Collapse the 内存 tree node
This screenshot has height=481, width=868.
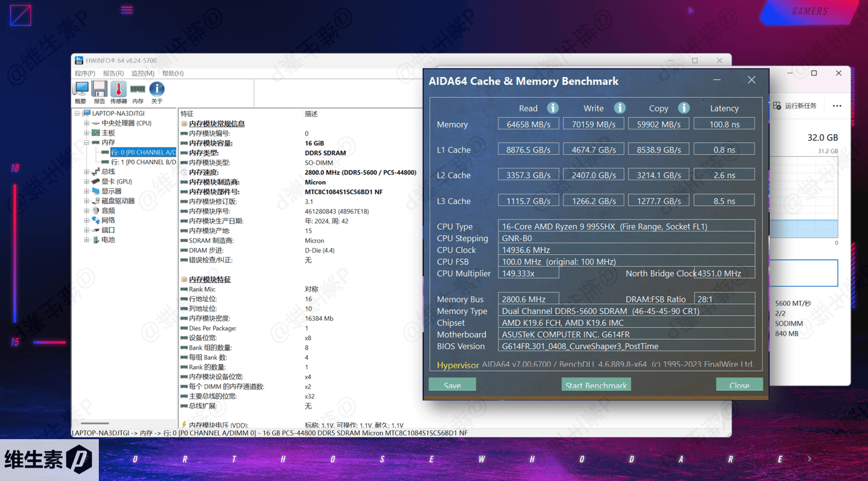[87, 142]
